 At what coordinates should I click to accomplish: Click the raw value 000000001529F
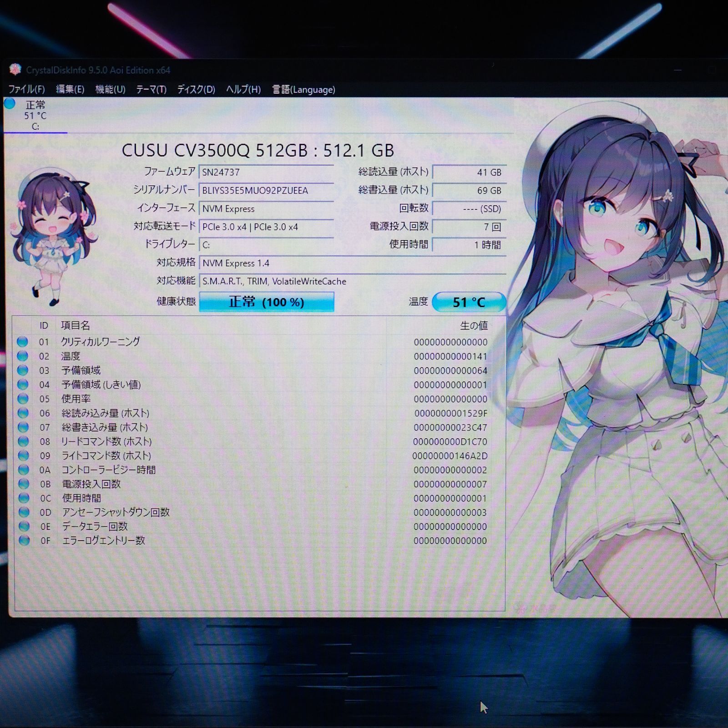[x=450, y=413]
